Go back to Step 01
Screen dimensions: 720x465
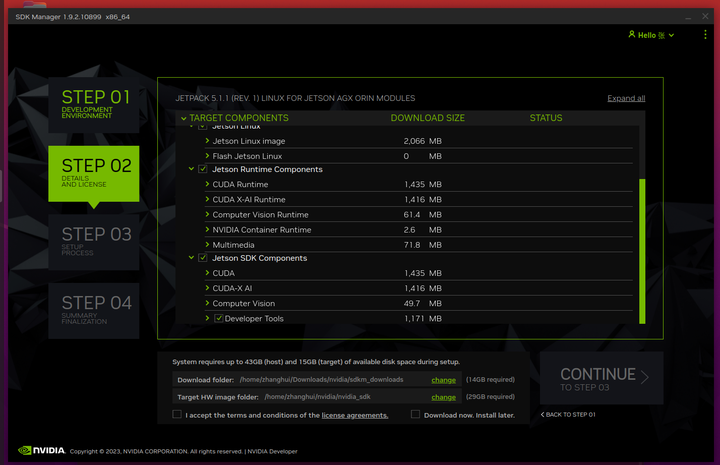568,415
